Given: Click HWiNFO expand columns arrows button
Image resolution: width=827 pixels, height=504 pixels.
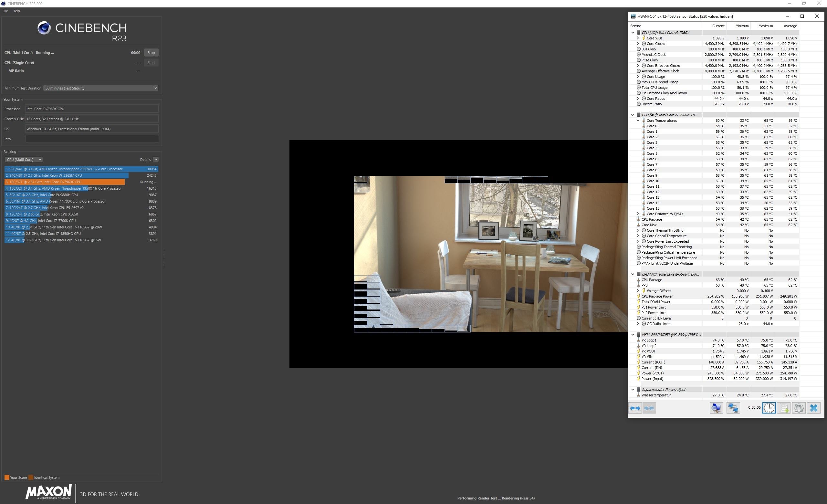Looking at the screenshot, I should pos(635,408).
